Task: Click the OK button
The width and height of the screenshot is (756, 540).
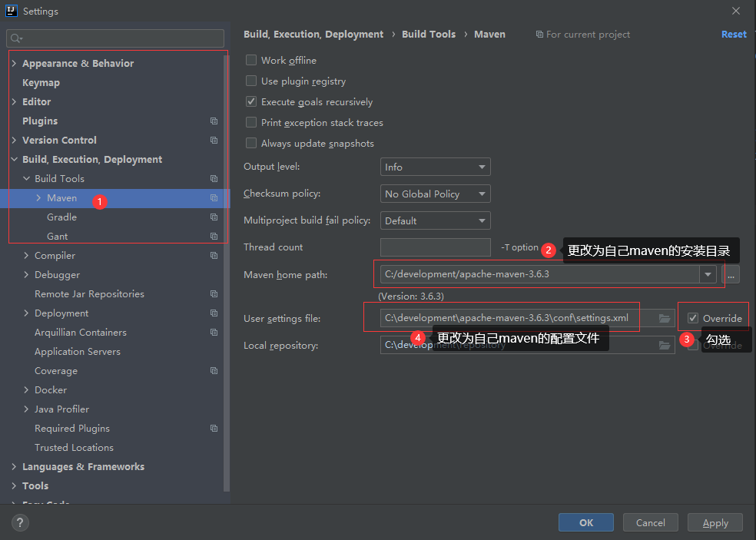Action: 585,522
